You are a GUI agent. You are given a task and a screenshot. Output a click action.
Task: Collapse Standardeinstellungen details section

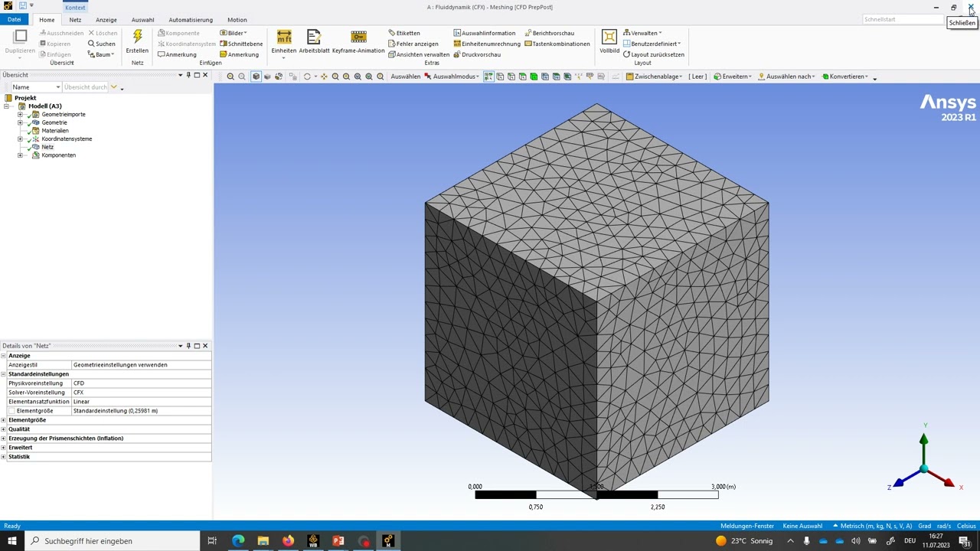[4, 374]
